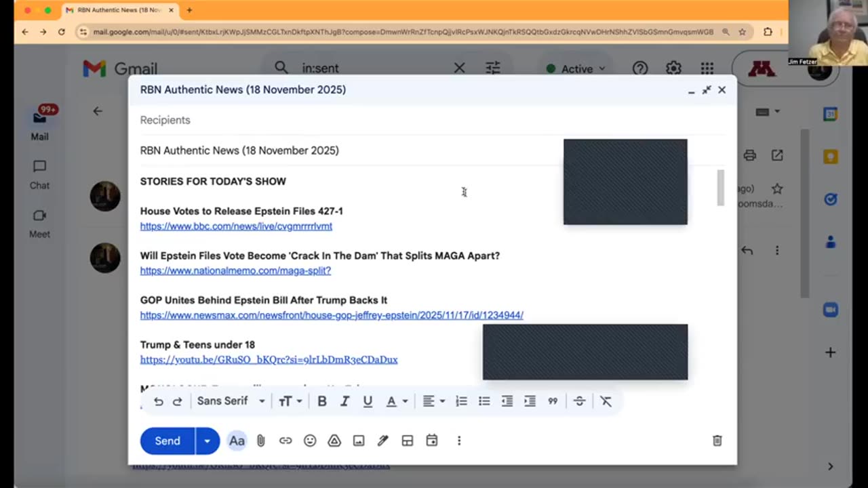Open Google apps grid

pyautogui.click(x=707, y=68)
